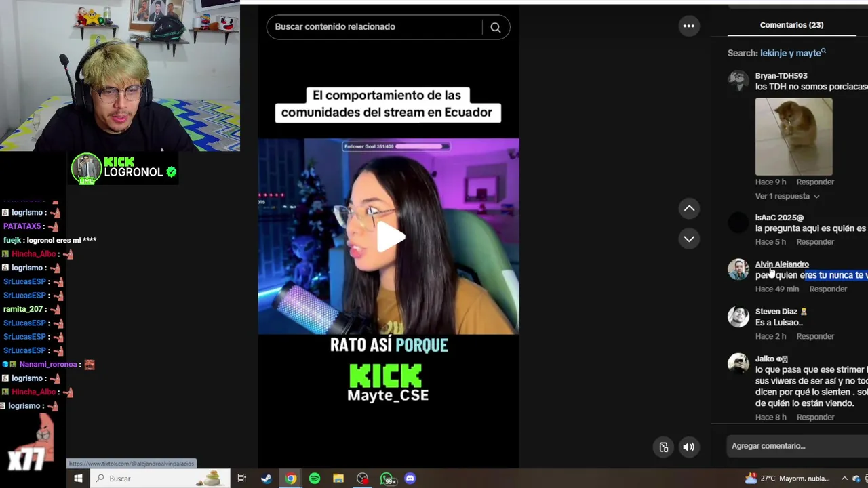Image resolution: width=868 pixels, height=488 pixels.
Task: Click the search magnifier icon in TikTok search bar
Action: click(x=496, y=27)
